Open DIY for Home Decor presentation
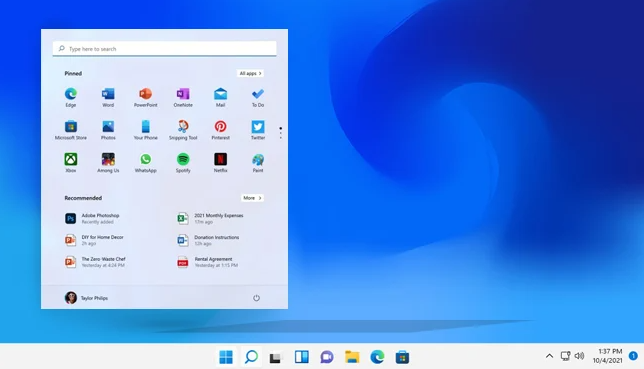Image resolution: width=644 pixels, height=369 pixels. click(94, 240)
